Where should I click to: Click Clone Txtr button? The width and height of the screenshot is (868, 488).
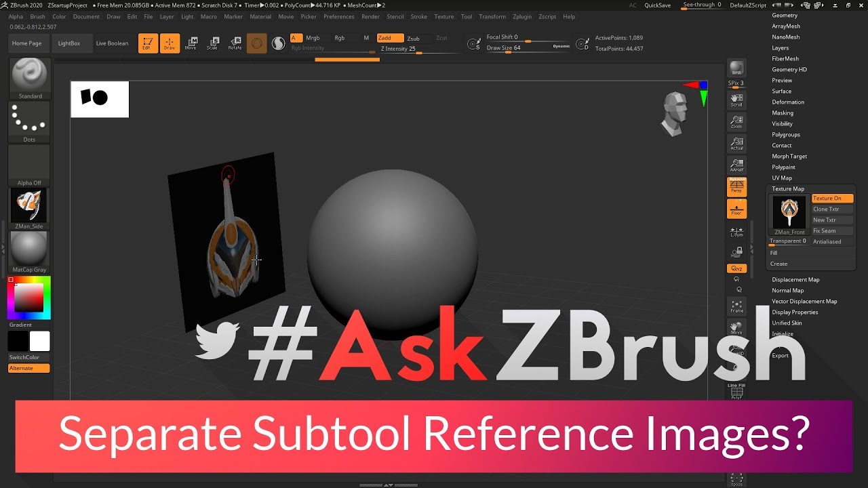[x=832, y=209]
